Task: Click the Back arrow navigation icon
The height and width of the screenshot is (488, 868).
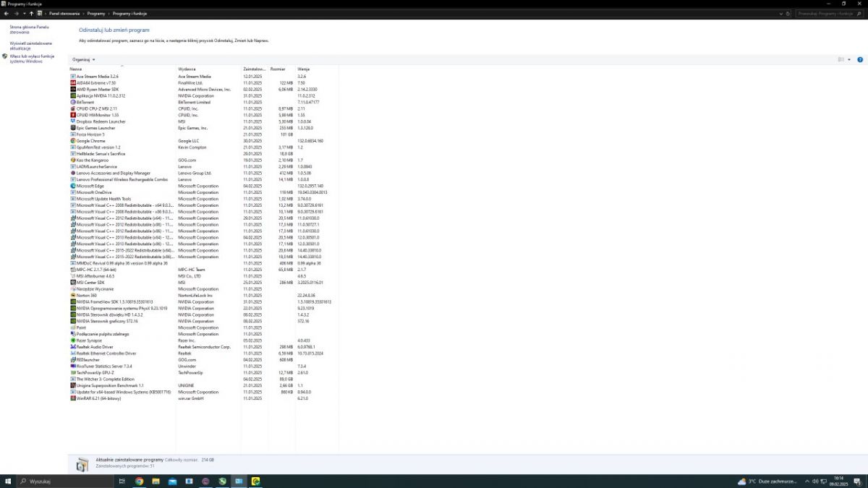Action: pyautogui.click(x=6, y=12)
